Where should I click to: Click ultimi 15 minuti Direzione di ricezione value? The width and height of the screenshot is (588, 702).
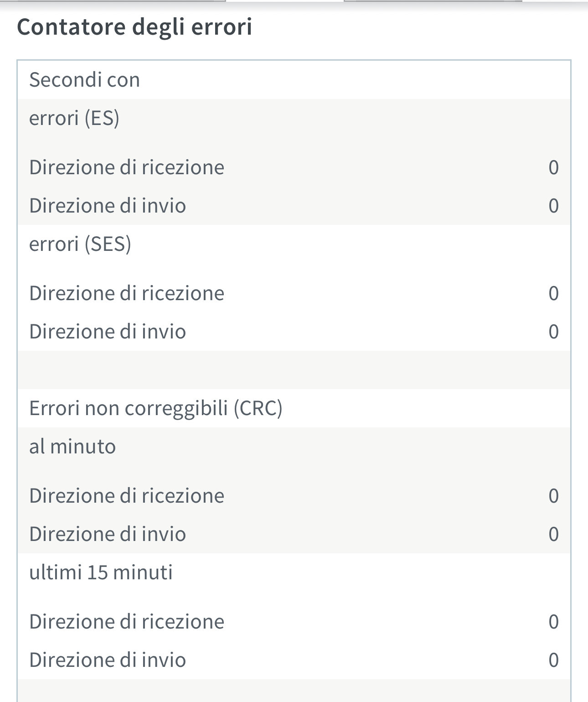click(553, 622)
